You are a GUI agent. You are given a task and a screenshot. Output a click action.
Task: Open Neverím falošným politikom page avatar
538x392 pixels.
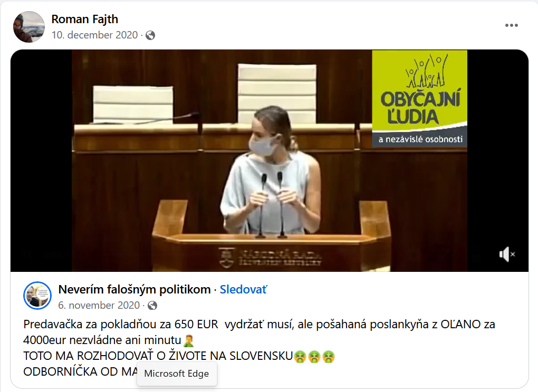pos(37,296)
